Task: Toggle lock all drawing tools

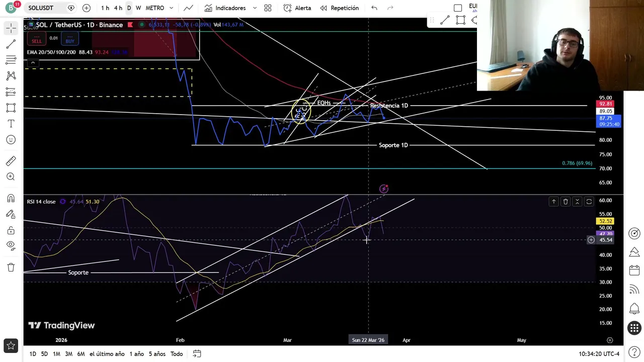Action: [11, 230]
